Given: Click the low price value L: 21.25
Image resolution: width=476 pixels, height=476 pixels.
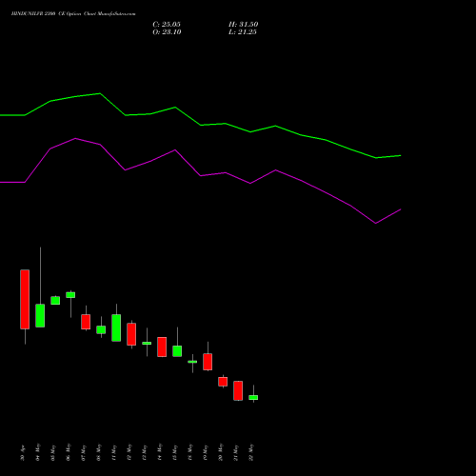Looking at the screenshot, I should 243,32.
